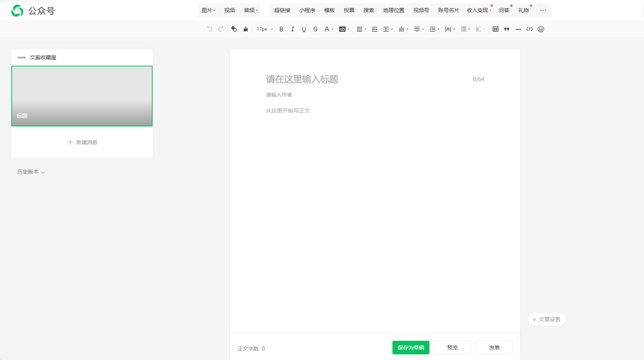Insert a blockquote

click(x=507, y=29)
